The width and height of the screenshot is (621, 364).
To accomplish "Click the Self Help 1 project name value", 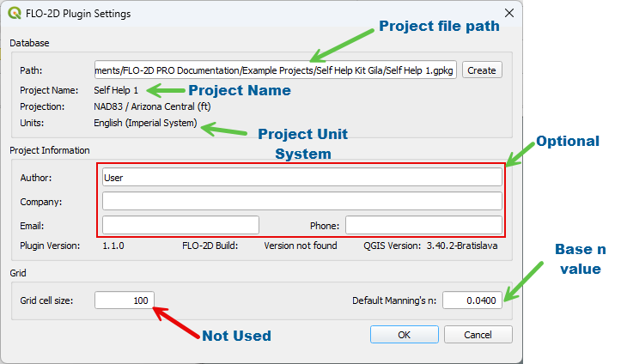I will [x=116, y=90].
